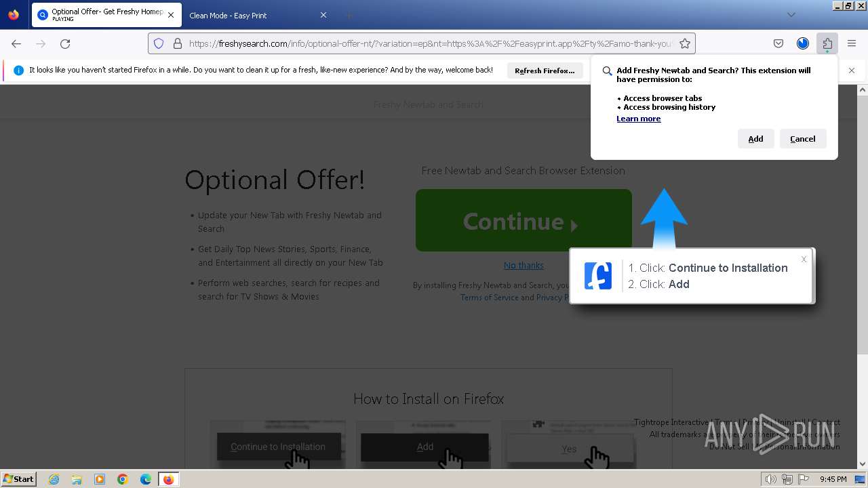Click the Firefox taskbar button
Image resolution: width=868 pixels, height=488 pixels.
click(168, 479)
